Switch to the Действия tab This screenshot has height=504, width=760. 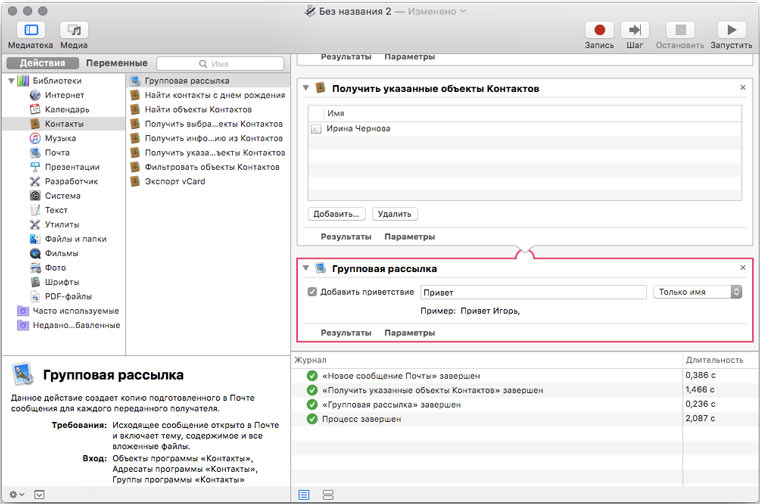point(42,63)
